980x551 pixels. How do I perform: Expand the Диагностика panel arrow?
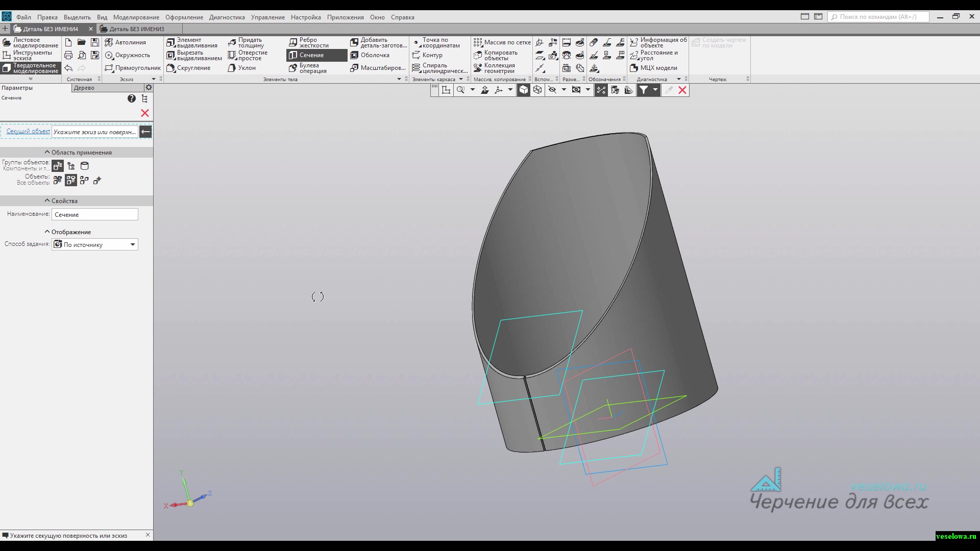(679, 79)
